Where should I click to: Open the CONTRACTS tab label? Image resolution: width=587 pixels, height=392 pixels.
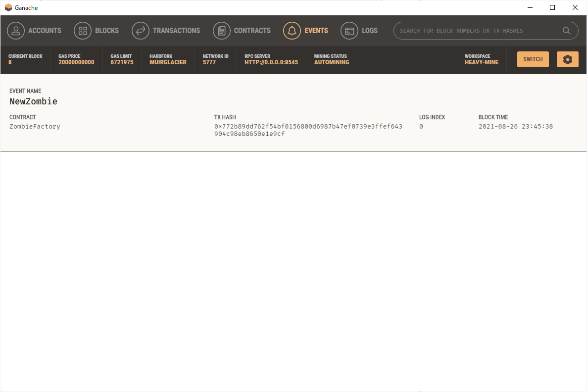click(252, 31)
